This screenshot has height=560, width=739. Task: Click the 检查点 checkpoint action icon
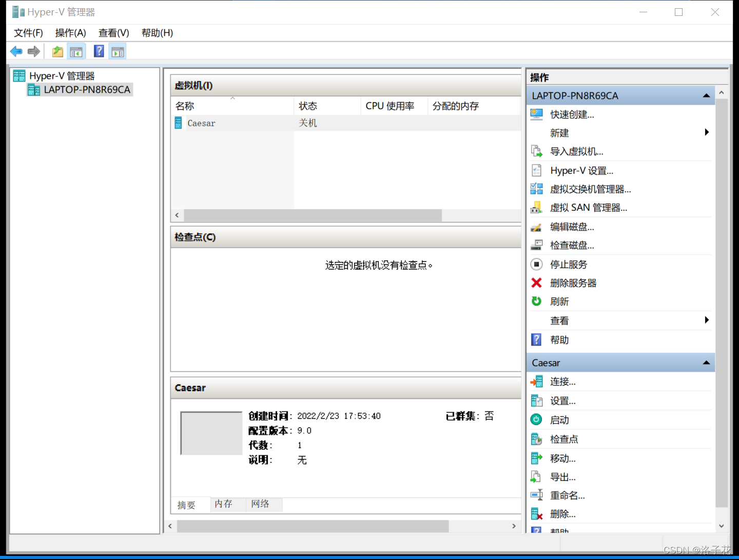[536, 439]
